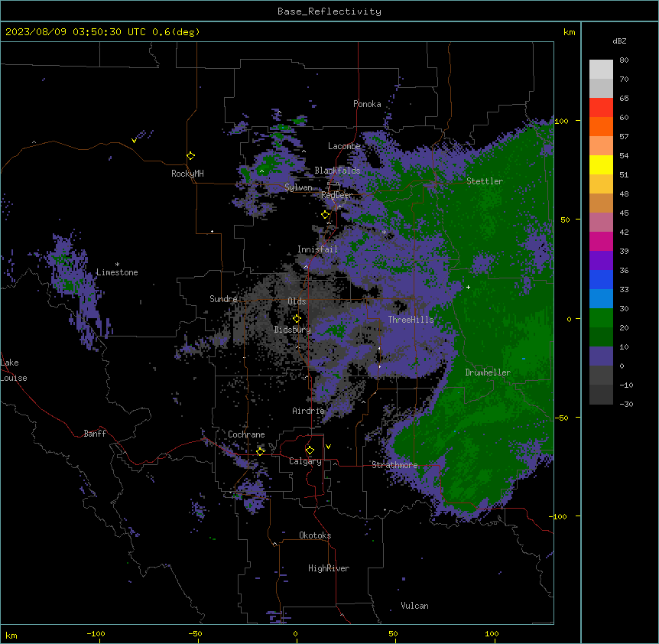Click the Cochrane label

click(x=246, y=434)
